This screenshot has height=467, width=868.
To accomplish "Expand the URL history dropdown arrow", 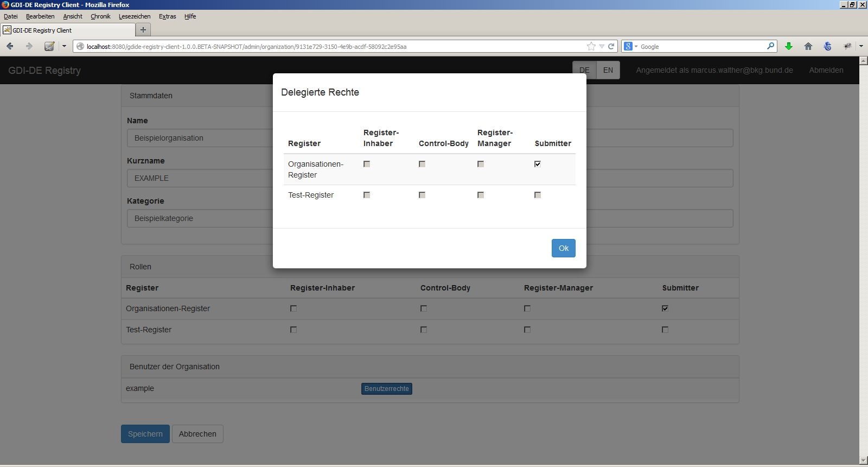I will pos(602,47).
